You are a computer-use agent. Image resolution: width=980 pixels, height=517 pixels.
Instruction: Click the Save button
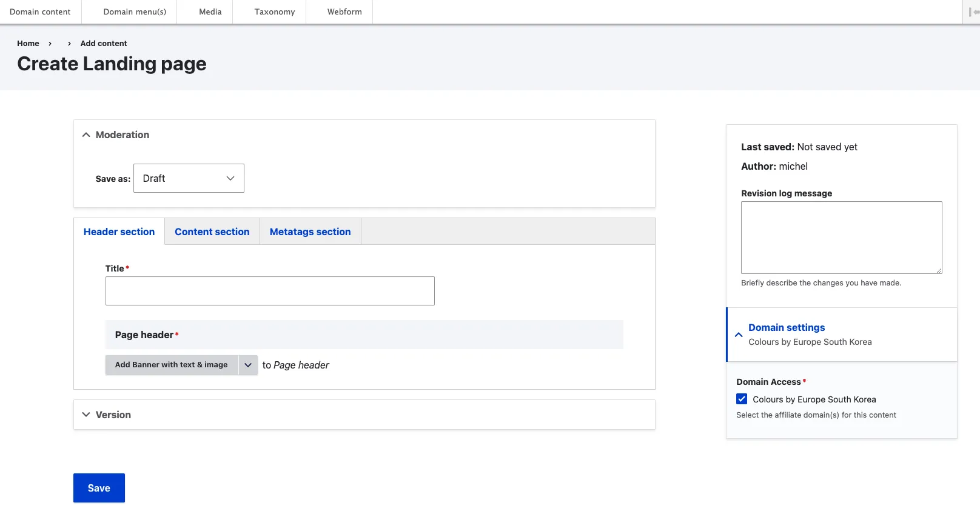[x=99, y=488]
